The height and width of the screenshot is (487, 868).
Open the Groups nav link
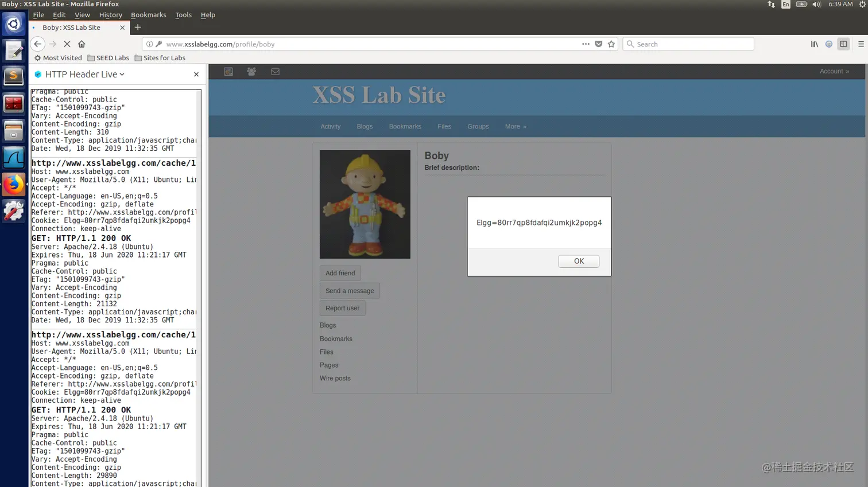coord(478,127)
